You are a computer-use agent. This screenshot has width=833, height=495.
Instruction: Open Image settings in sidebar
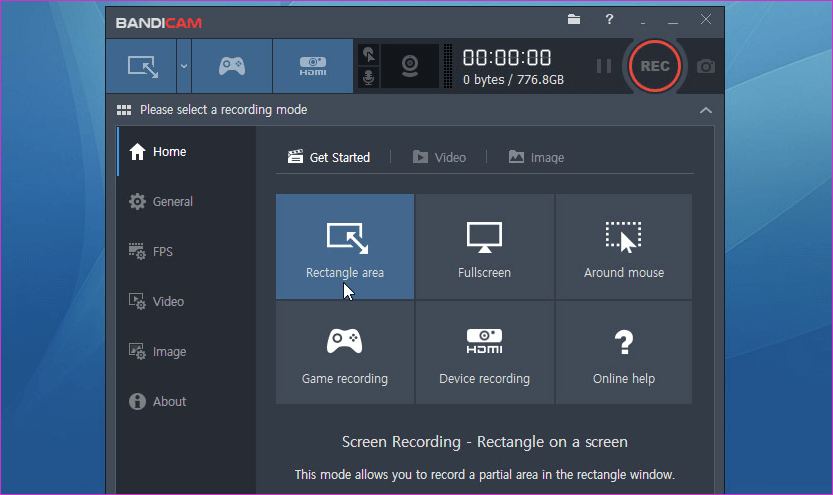pos(187,352)
